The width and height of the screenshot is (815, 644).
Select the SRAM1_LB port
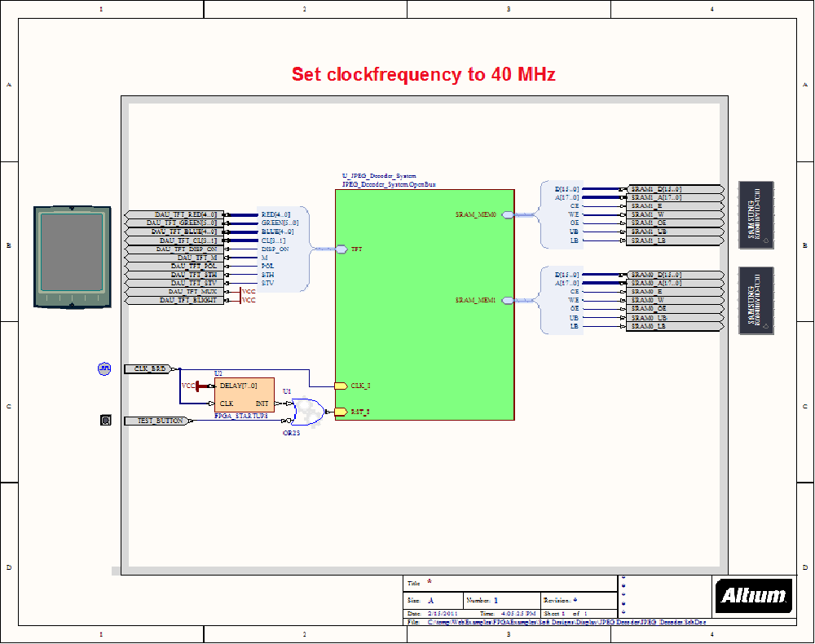point(675,240)
